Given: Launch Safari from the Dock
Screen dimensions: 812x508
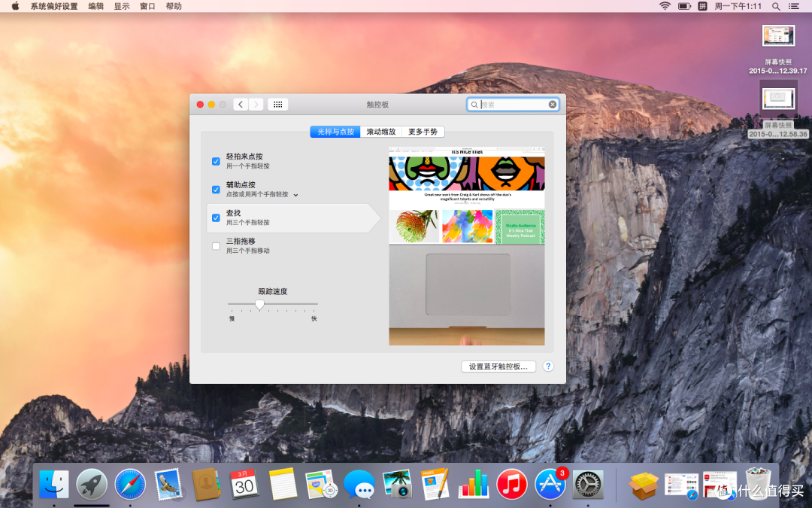Looking at the screenshot, I should tap(130, 484).
